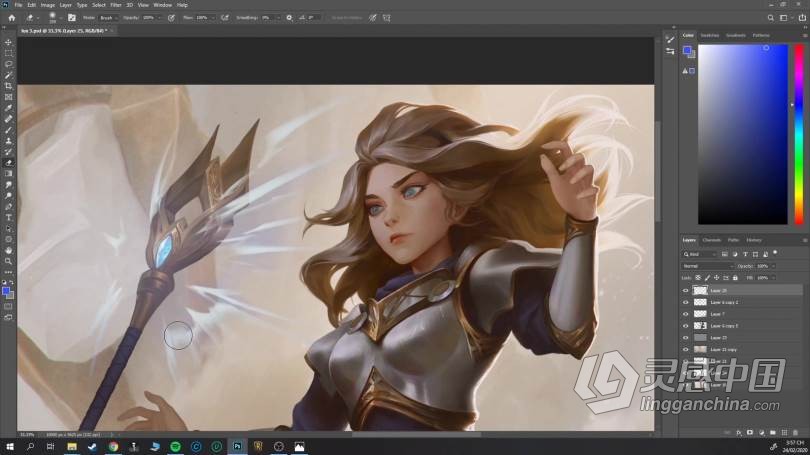Viewport: 810px width, 455px height.
Task: Toggle pressure for opacity icon
Action: [172, 18]
